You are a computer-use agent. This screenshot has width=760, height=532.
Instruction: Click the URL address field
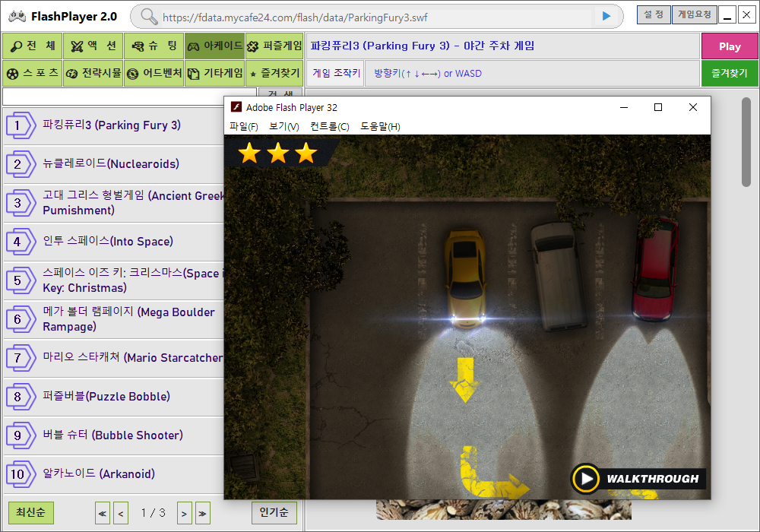pyautogui.click(x=375, y=17)
